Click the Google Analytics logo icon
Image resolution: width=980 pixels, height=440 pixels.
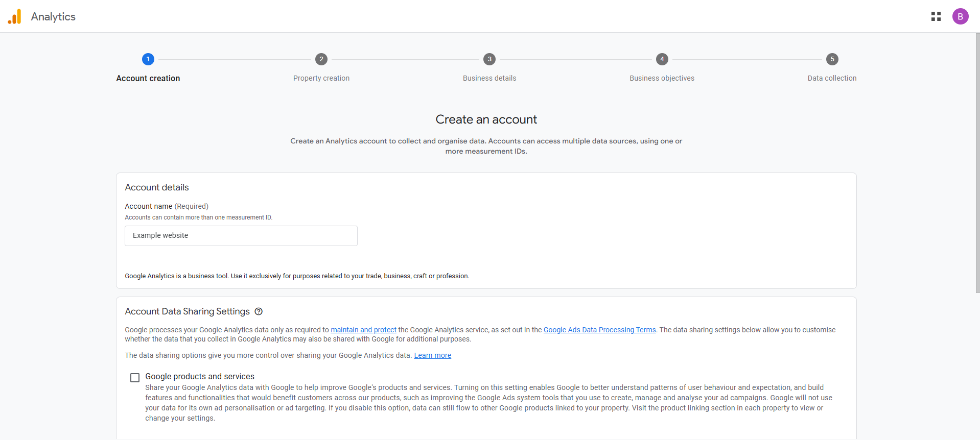[x=15, y=16]
